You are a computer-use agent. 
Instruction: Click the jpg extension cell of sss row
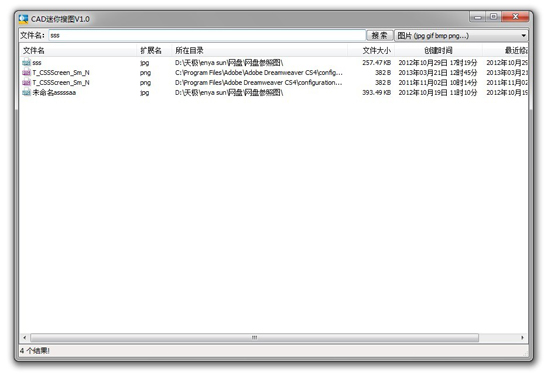(144, 63)
